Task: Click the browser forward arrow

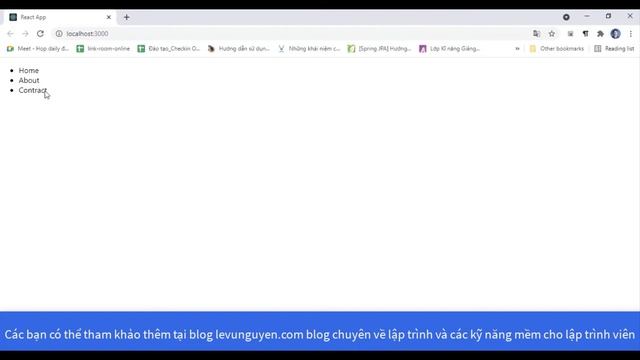Action: point(25,33)
